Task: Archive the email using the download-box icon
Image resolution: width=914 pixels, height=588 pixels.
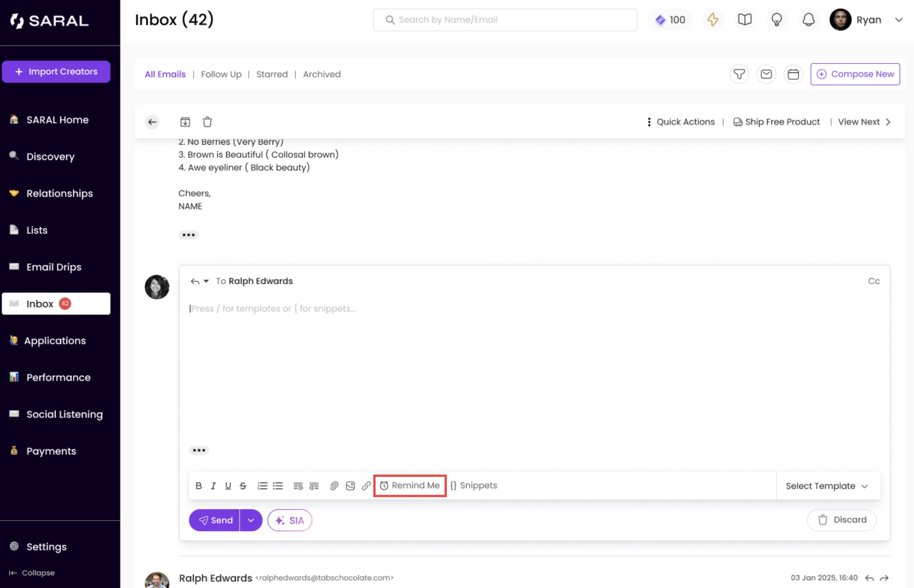Action: pos(186,121)
